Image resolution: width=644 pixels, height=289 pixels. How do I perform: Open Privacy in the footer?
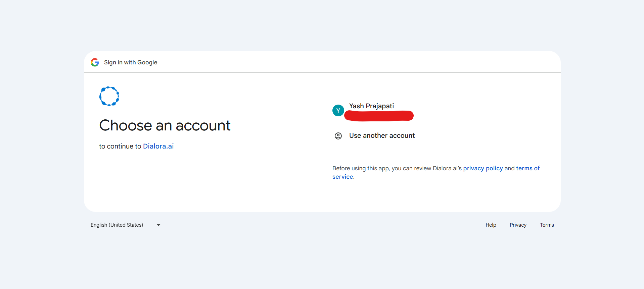click(518, 225)
